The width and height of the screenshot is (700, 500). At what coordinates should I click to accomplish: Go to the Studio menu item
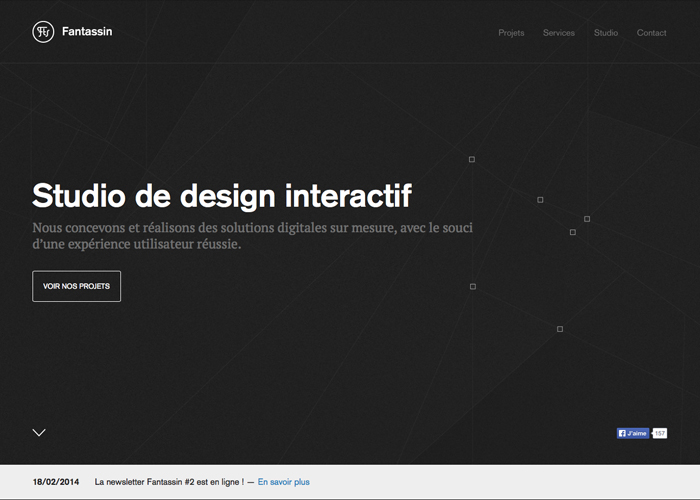point(606,33)
